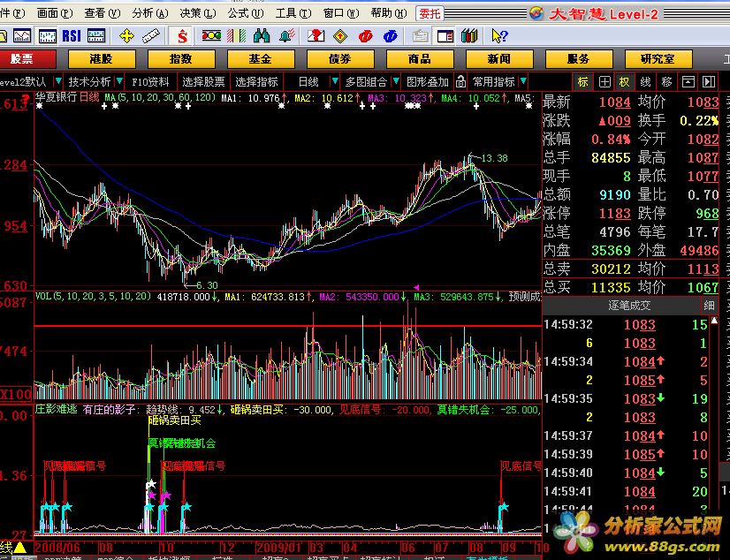Click the 逐笔成交 panel header
Screen dimensions: 730x560
click(629, 306)
